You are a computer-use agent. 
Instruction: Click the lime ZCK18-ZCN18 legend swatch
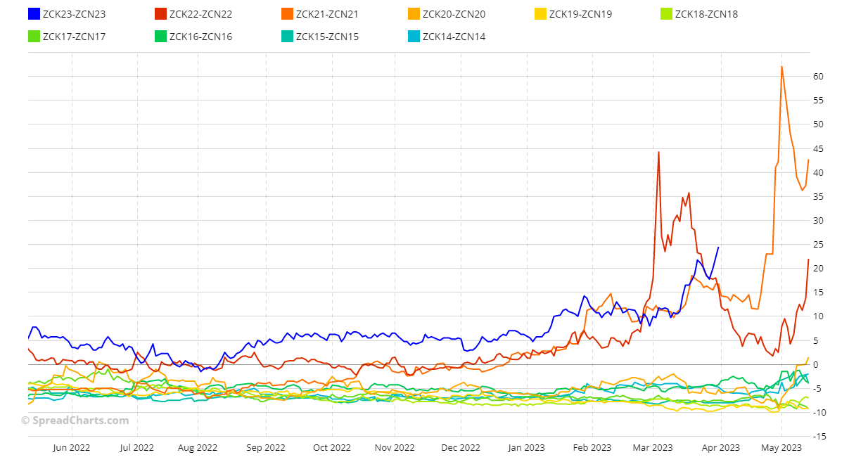(x=666, y=14)
